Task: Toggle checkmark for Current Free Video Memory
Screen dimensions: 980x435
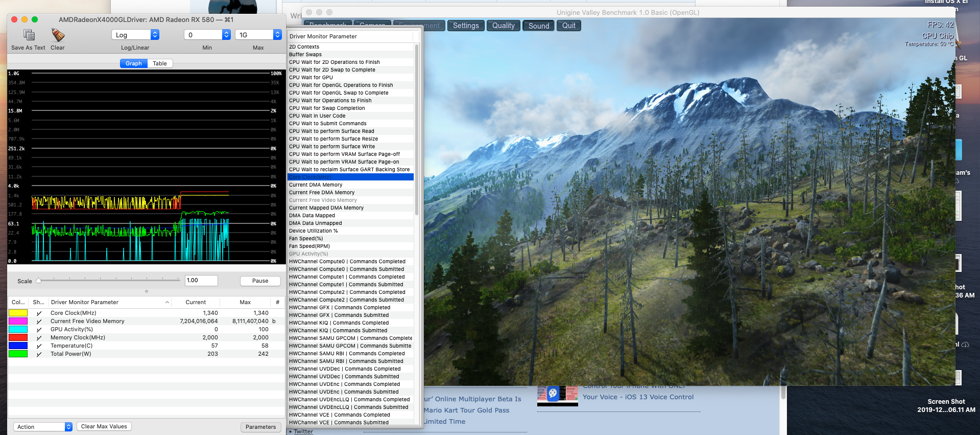Action: [x=39, y=322]
